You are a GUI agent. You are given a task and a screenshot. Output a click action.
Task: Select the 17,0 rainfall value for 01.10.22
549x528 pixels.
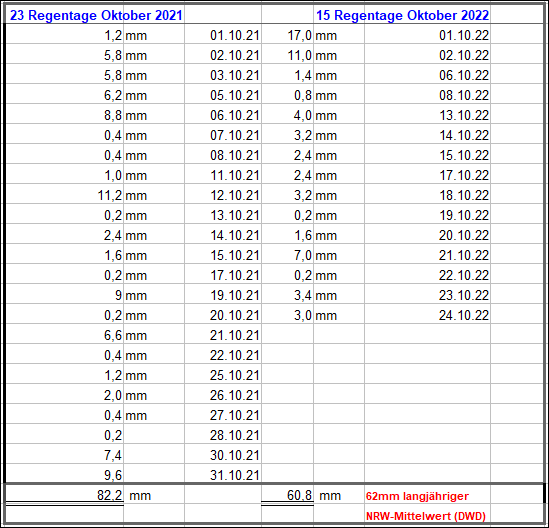(300, 35)
